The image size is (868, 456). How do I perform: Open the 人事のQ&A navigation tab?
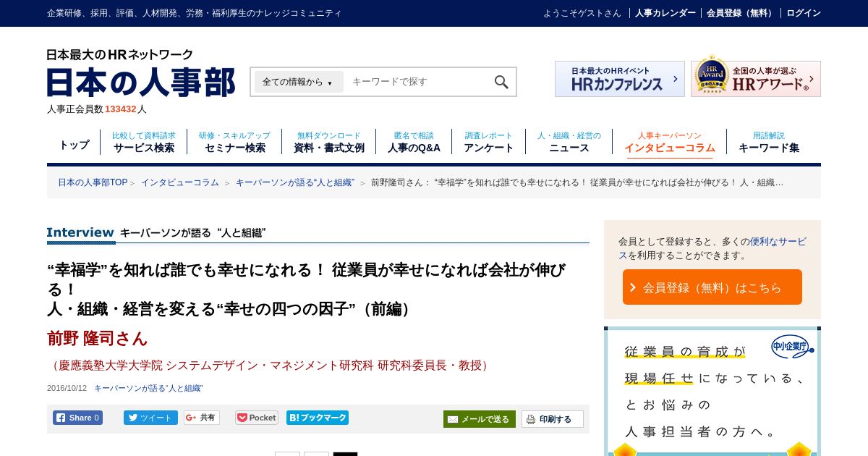click(x=414, y=142)
